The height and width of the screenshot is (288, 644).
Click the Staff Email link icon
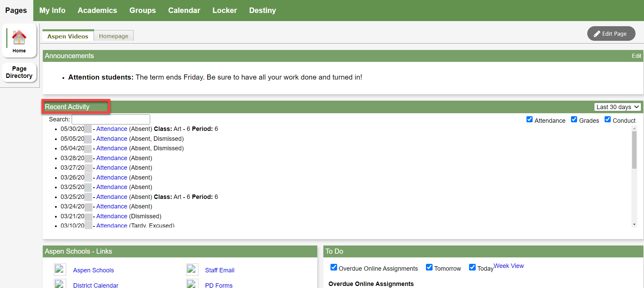(192, 270)
